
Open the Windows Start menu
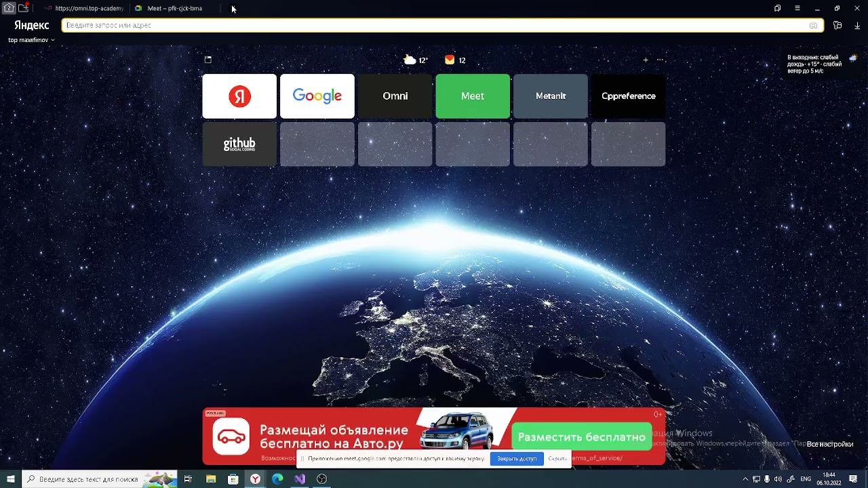point(11,479)
